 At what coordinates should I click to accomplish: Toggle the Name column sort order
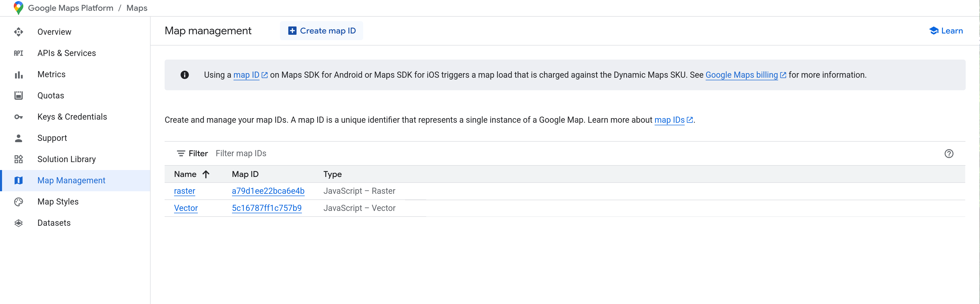(205, 174)
